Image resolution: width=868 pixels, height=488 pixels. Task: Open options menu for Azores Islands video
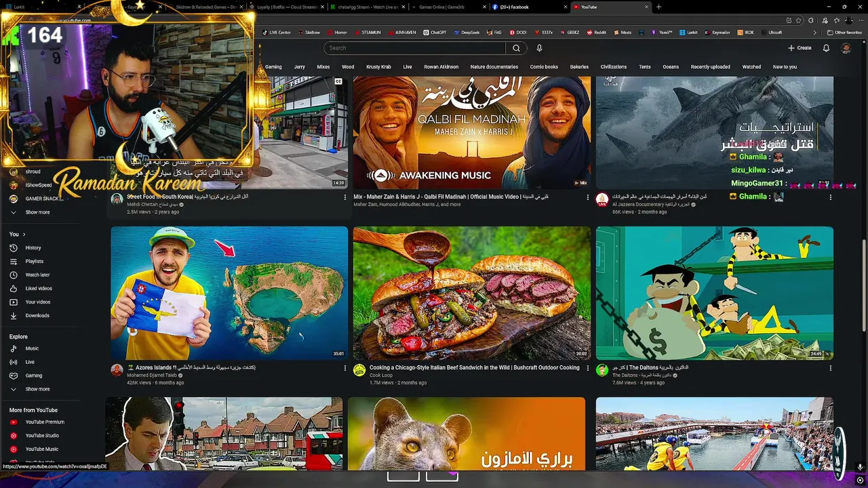pyautogui.click(x=345, y=368)
